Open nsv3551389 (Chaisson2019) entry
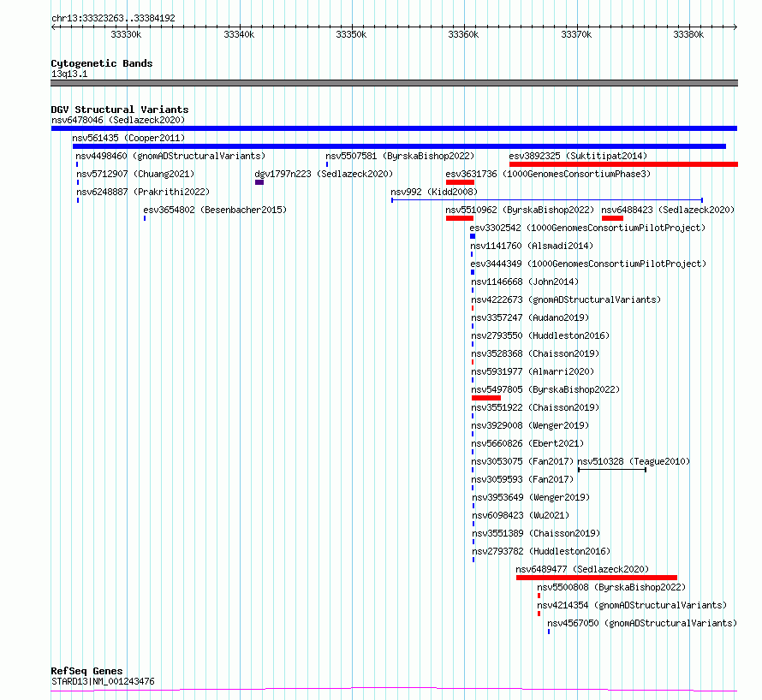The width and height of the screenshot is (762, 700). (537, 533)
